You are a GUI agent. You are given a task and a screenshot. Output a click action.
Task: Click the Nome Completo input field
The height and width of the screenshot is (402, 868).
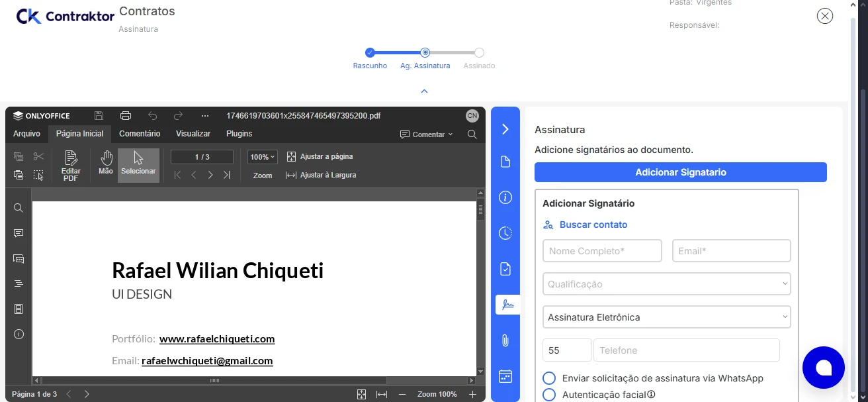click(x=602, y=251)
